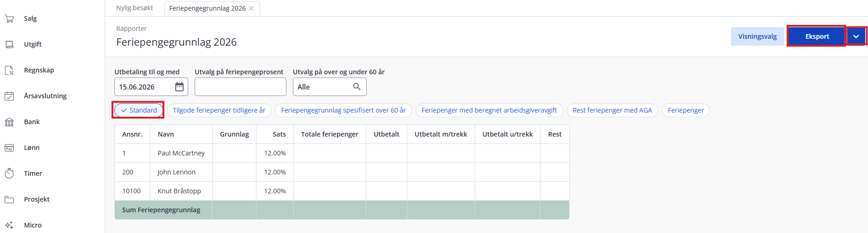Viewport: 868px width, 233px height.
Task: Click the blue Eksport button
Action: 817,36
